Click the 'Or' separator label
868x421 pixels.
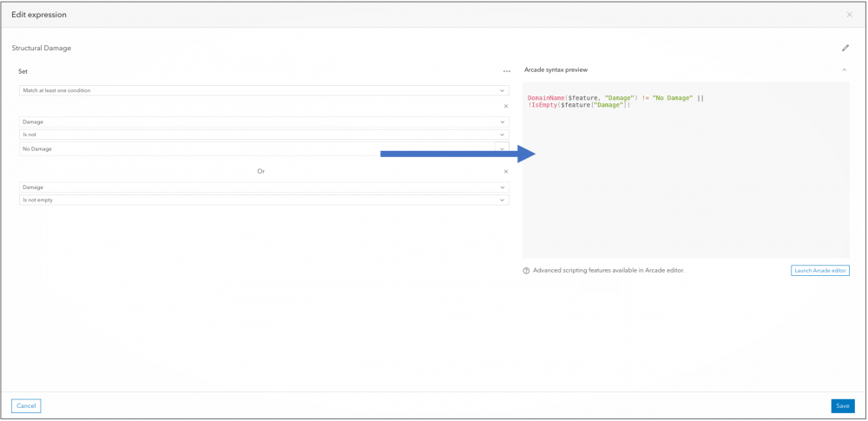pos(260,171)
